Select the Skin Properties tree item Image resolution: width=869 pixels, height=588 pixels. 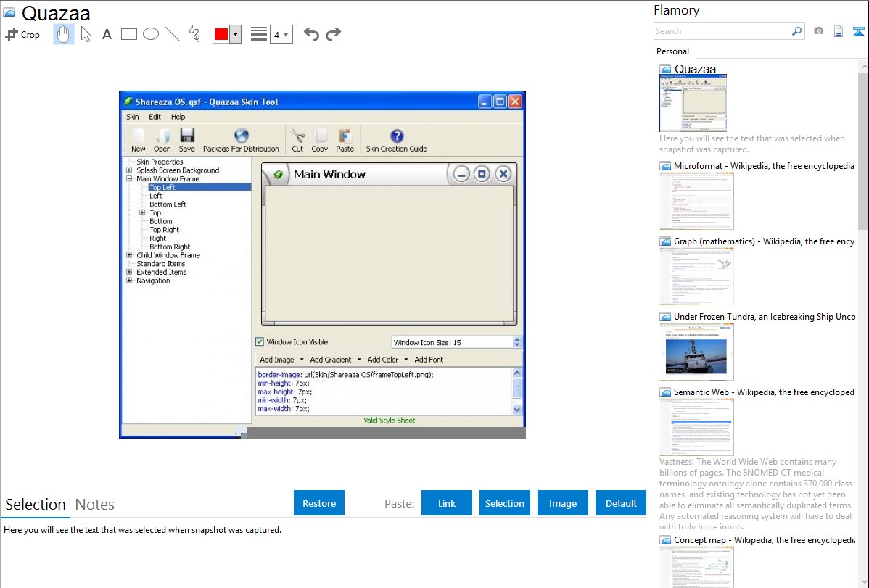pyautogui.click(x=160, y=162)
